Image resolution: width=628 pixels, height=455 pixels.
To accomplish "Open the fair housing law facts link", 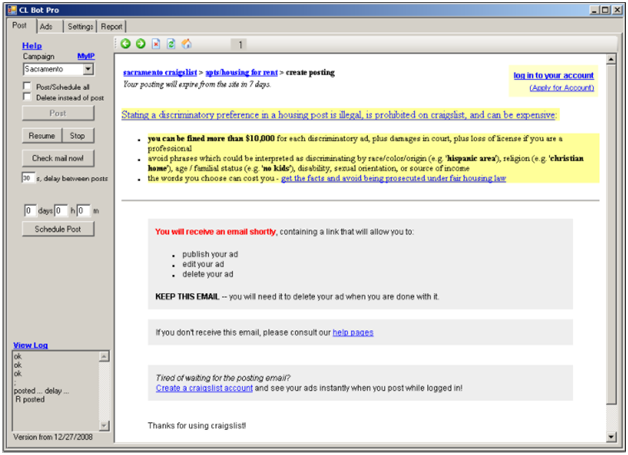I will click(393, 178).
